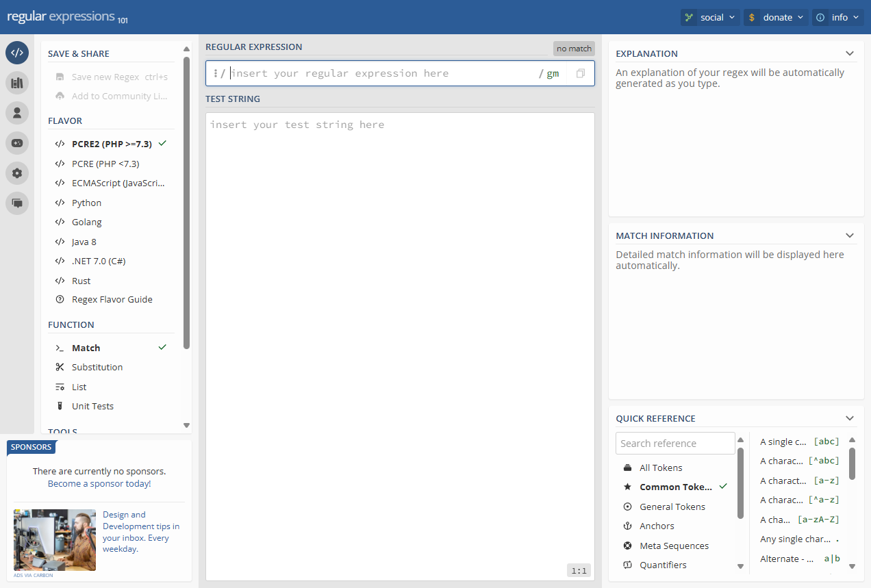This screenshot has height=588, width=871.
Task: Open the Regex Flavor Guide
Action: click(112, 299)
